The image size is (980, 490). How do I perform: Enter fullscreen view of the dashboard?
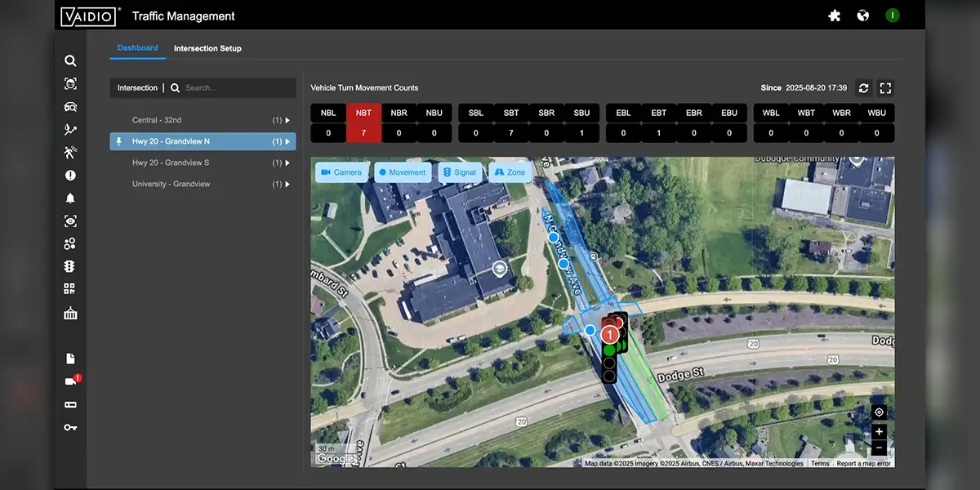885,88
